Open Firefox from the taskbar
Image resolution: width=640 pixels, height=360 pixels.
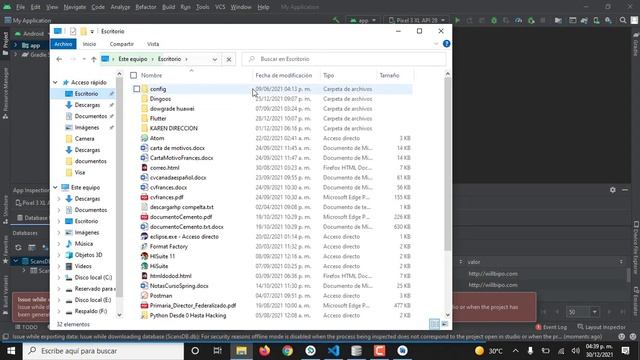[264, 351]
